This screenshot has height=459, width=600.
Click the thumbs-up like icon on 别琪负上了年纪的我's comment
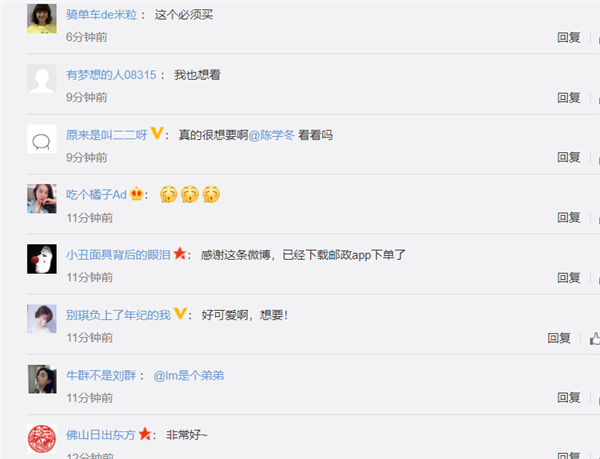(595, 339)
